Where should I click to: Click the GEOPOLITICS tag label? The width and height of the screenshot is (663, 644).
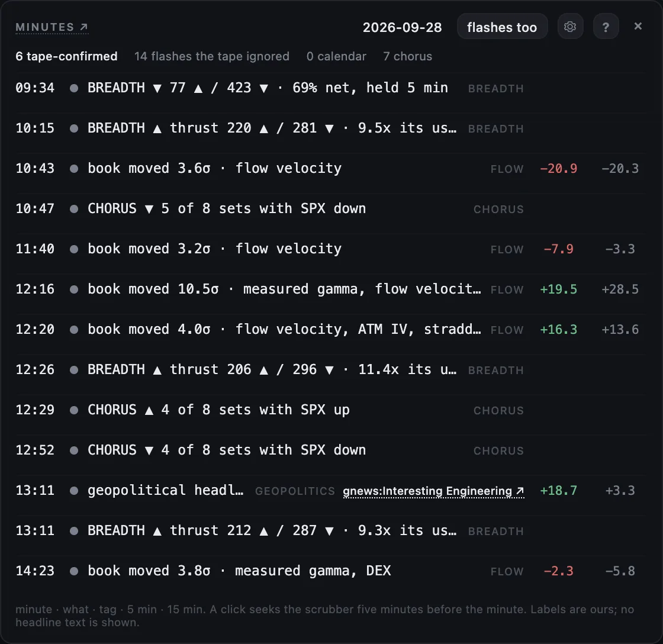tap(295, 491)
